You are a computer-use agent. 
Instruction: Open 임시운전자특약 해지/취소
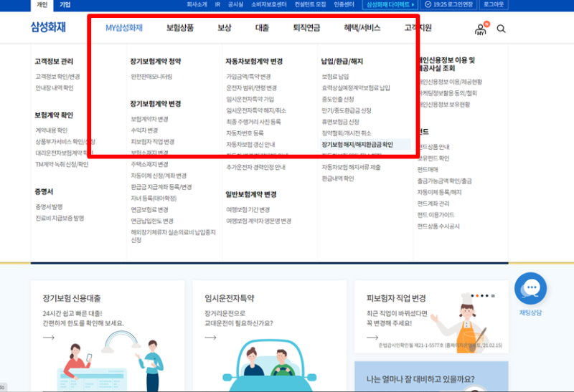(256, 110)
